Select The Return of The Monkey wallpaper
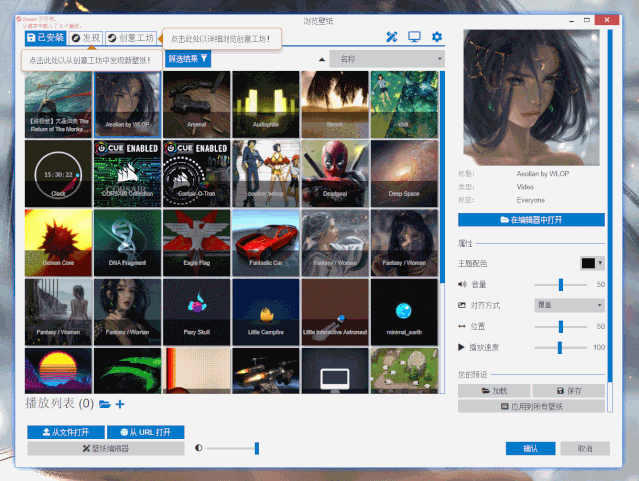This screenshot has width=639, height=481. (x=58, y=104)
